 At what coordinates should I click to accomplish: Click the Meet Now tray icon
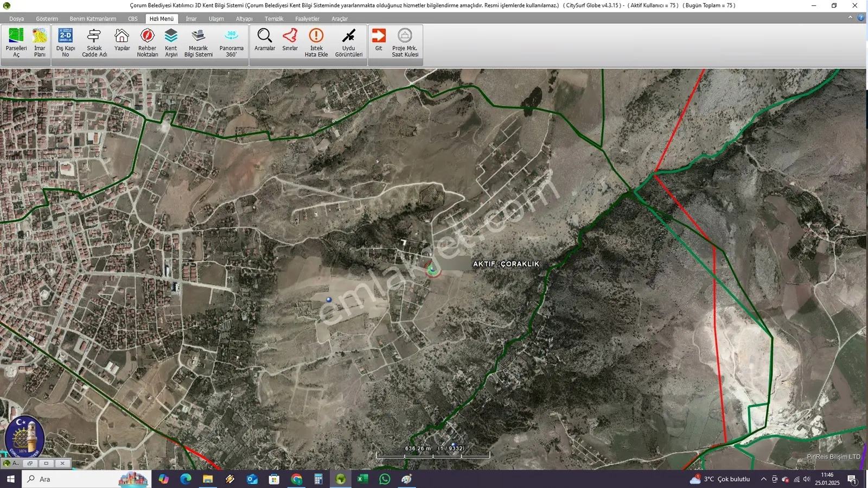775,479
